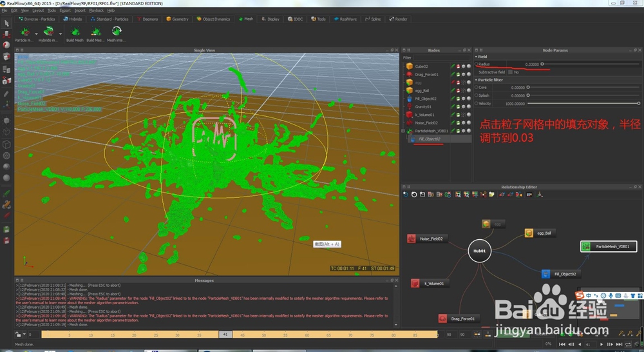Collapse the Field parameters section

[x=476, y=57]
